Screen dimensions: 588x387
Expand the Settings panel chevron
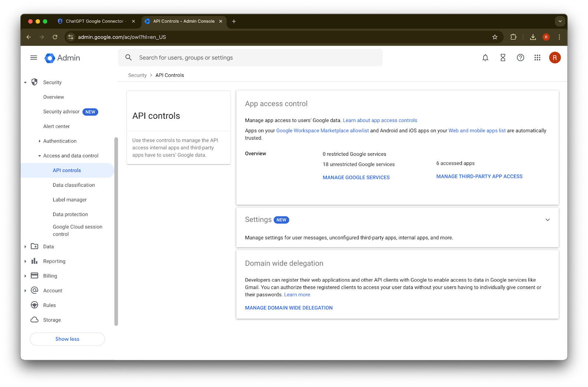pyautogui.click(x=548, y=220)
